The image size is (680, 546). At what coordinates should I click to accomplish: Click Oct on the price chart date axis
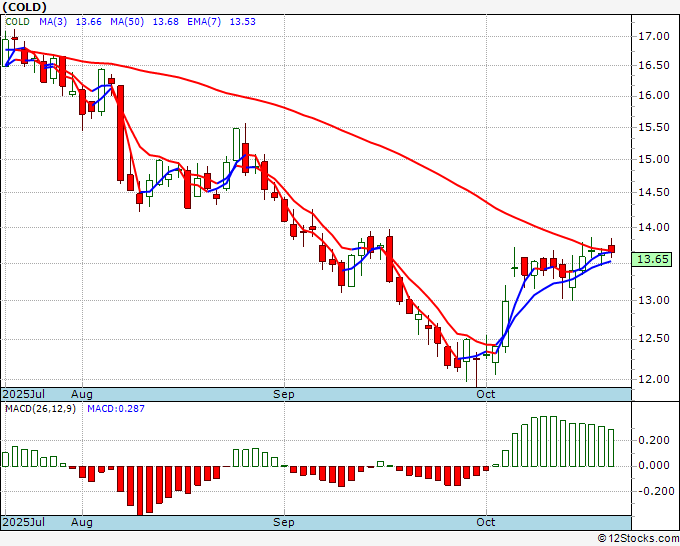point(486,394)
